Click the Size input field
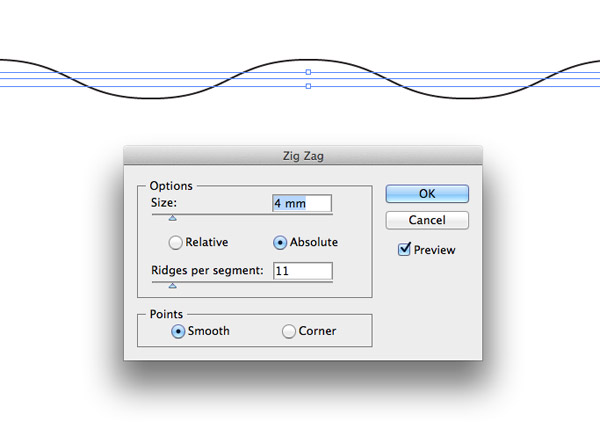Screen dimensions: 600x436 coord(301,203)
